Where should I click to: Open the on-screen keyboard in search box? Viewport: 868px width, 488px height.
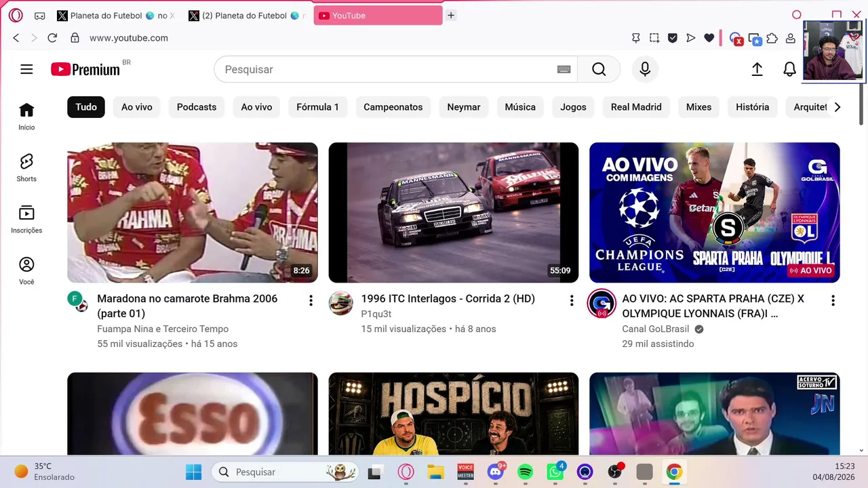(564, 69)
